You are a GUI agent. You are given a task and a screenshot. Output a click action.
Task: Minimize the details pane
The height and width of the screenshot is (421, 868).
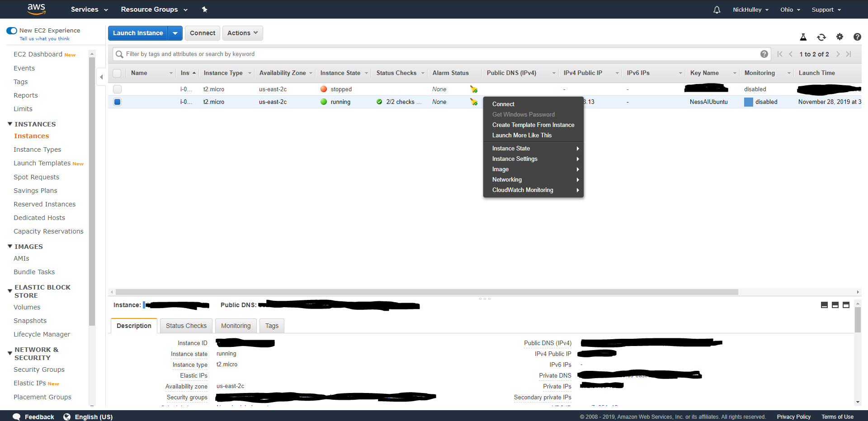coord(824,305)
